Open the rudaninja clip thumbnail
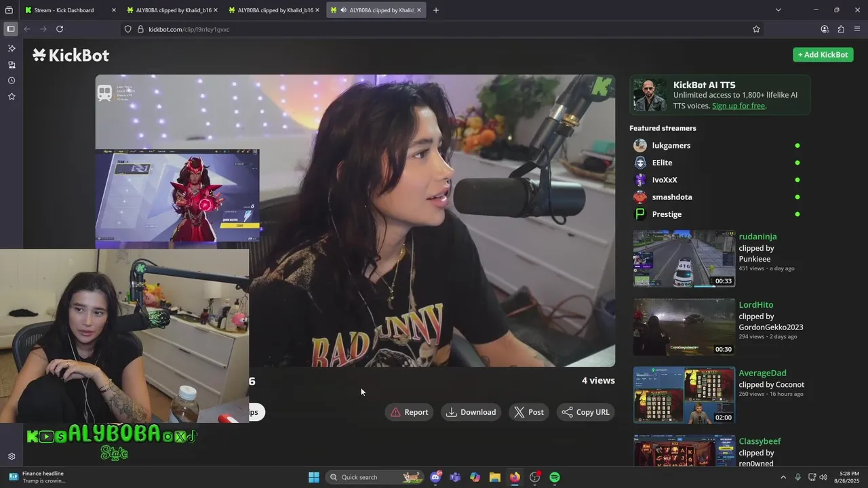The width and height of the screenshot is (868, 488). (x=684, y=259)
